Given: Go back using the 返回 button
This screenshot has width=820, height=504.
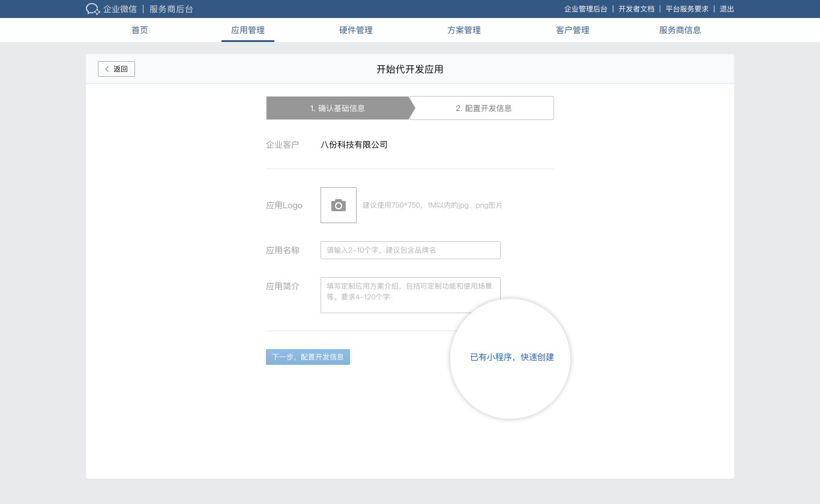Looking at the screenshot, I should point(116,69).
